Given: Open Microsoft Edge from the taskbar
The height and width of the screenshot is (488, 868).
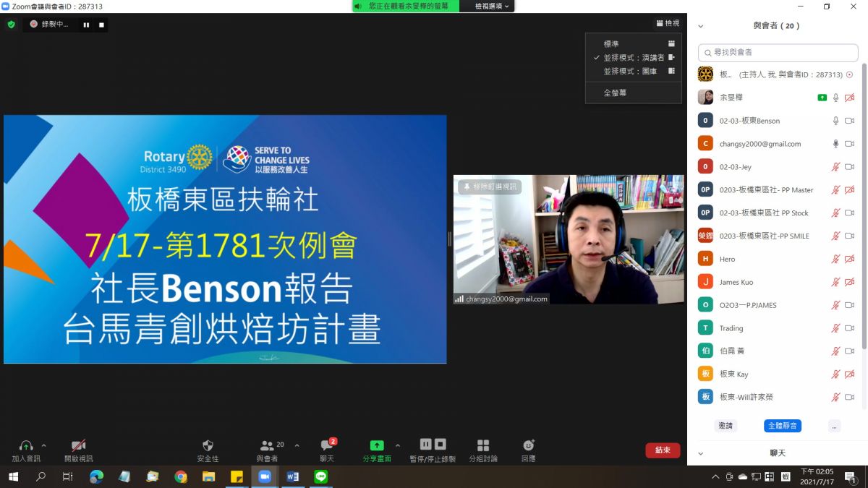Looking at the screenshot, I should (96, 476).
